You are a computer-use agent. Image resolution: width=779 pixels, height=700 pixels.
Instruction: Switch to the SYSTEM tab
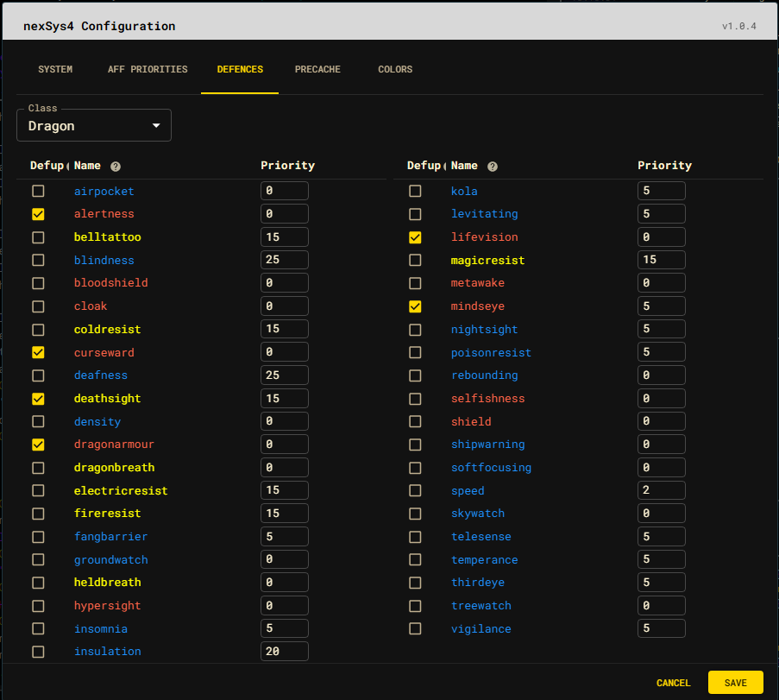pyautogui.click(x=55, y=69)
